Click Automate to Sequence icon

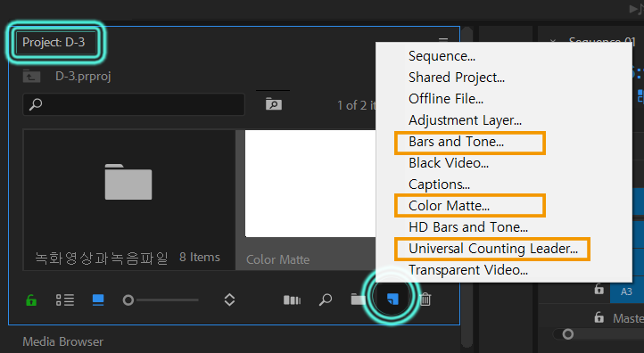tap(292, 300)
